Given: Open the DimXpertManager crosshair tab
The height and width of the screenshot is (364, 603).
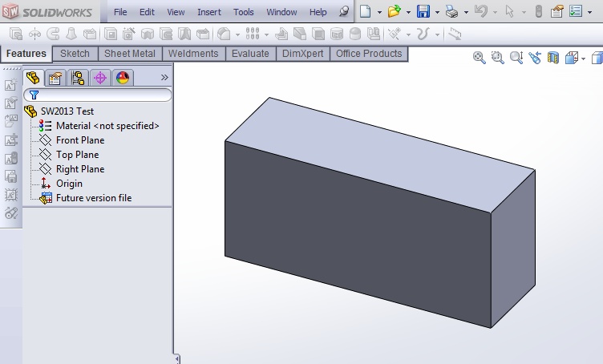Looking at the screenshot, I should [x=100, y=78].
